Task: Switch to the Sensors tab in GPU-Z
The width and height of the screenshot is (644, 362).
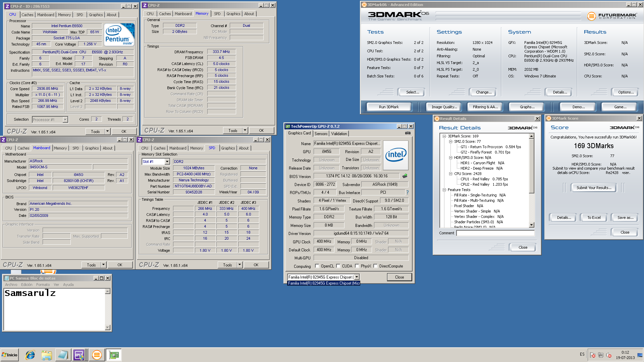Action: (x=321, y=133)
